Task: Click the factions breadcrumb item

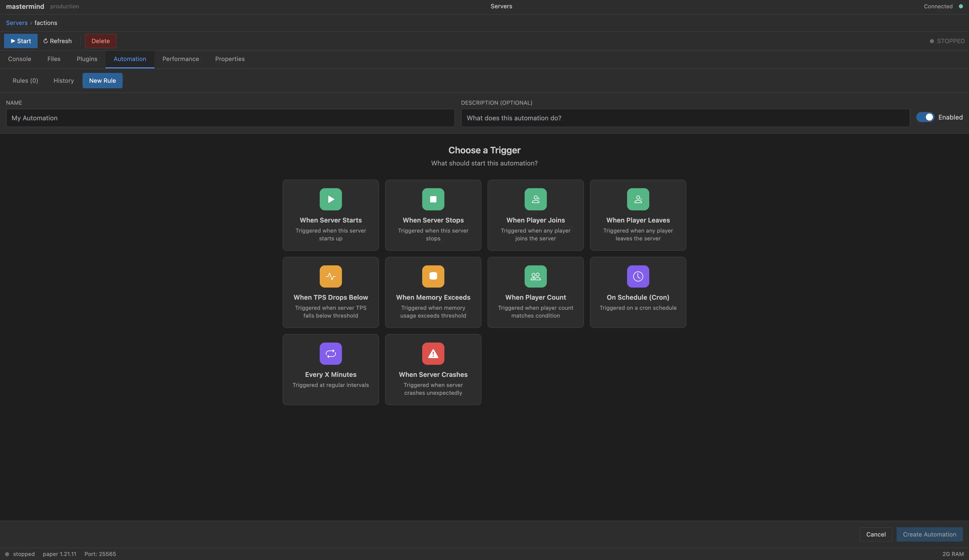Action: [46, 23]
